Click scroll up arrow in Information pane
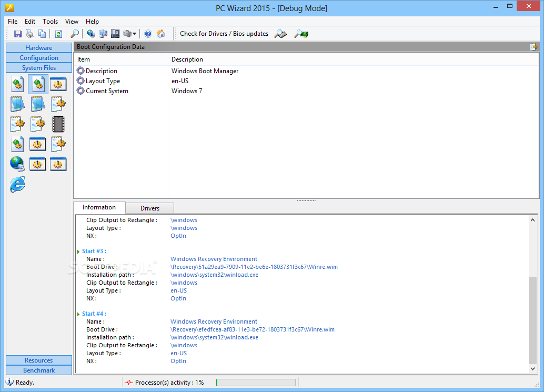The image size is (544, 392). coord(532,220)
